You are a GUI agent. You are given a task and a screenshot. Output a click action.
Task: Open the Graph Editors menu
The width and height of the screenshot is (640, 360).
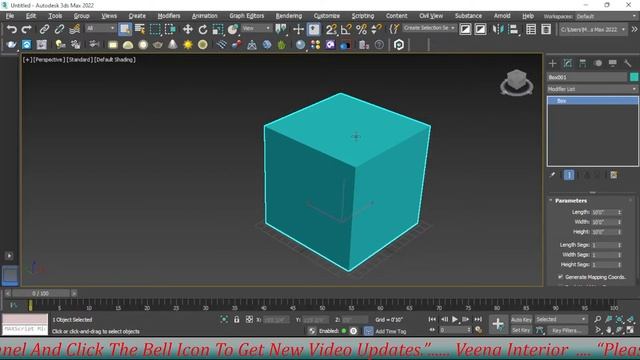point(247,16)
